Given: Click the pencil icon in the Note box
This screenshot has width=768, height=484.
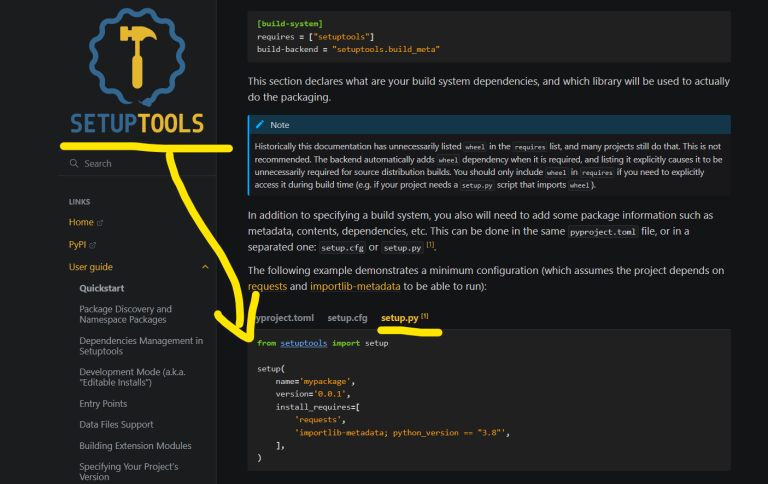Looking at the screenshot, I should point(260,125).
